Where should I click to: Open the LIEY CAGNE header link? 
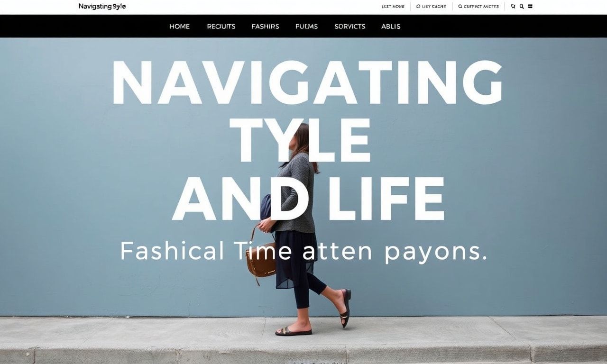click(x=434, y=6)
